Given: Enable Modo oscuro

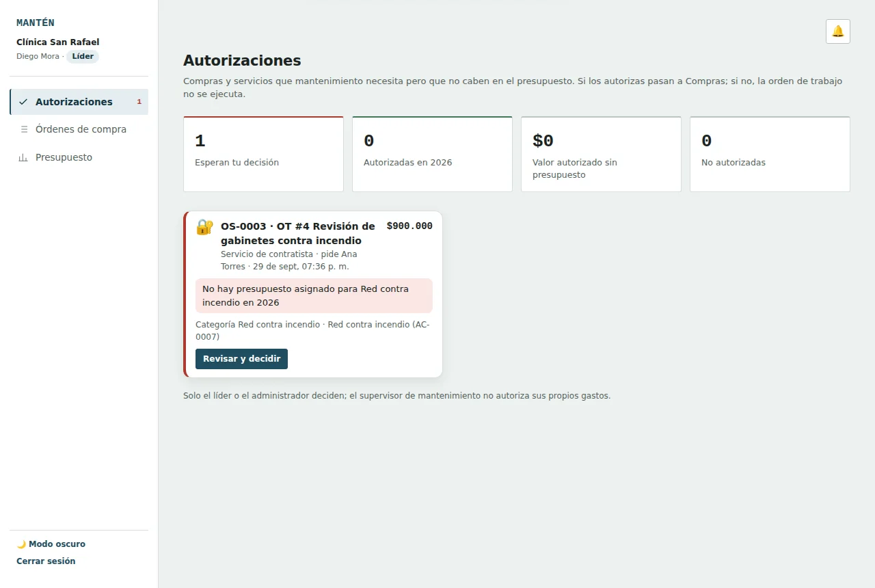Looking at the screenshot, I should click(51, 544).
